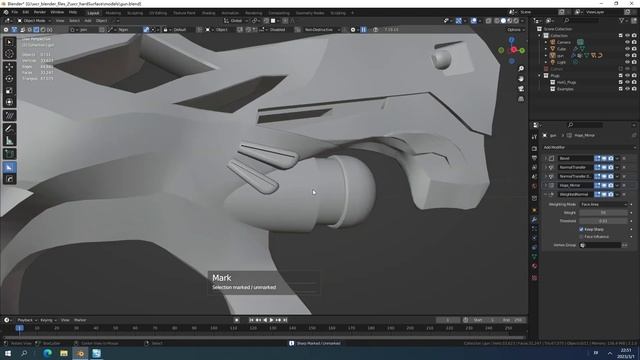Screen dimensions: 640x360
Task: Toggle Bevel modifier viewport display
Action: coord(604,158)
